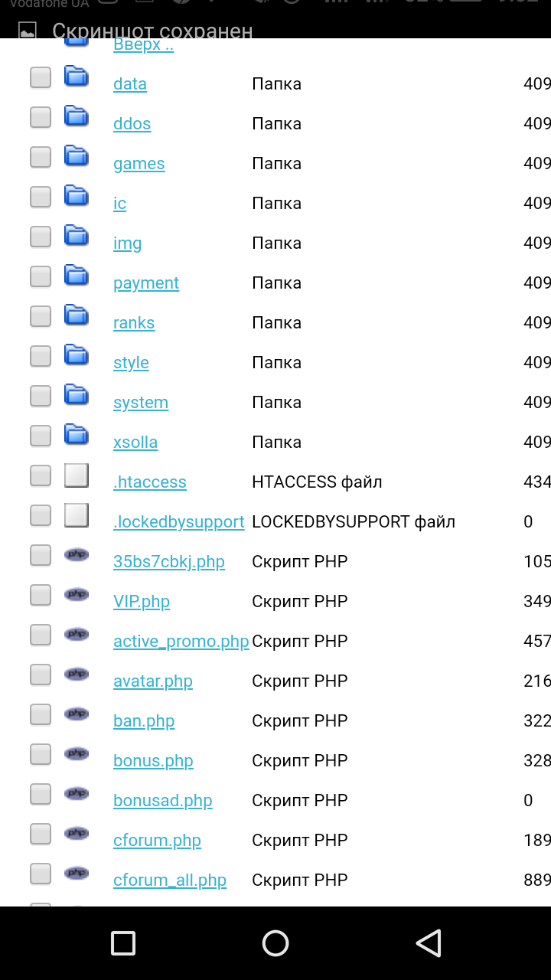Open the active_promo.php file link
Viewport: 551px width, 980px height.
[x=181, y=642]
